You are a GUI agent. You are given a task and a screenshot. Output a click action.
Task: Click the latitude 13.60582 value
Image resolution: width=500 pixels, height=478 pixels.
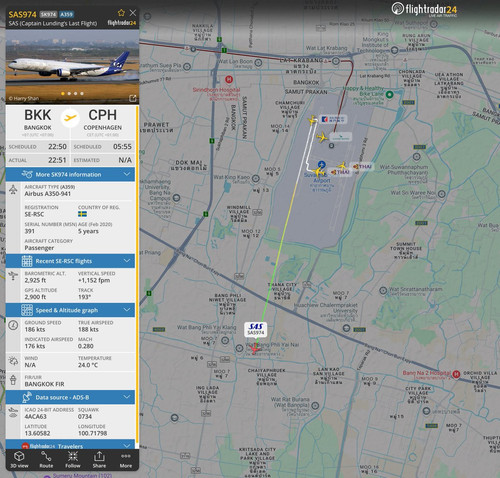pos(37,433)
